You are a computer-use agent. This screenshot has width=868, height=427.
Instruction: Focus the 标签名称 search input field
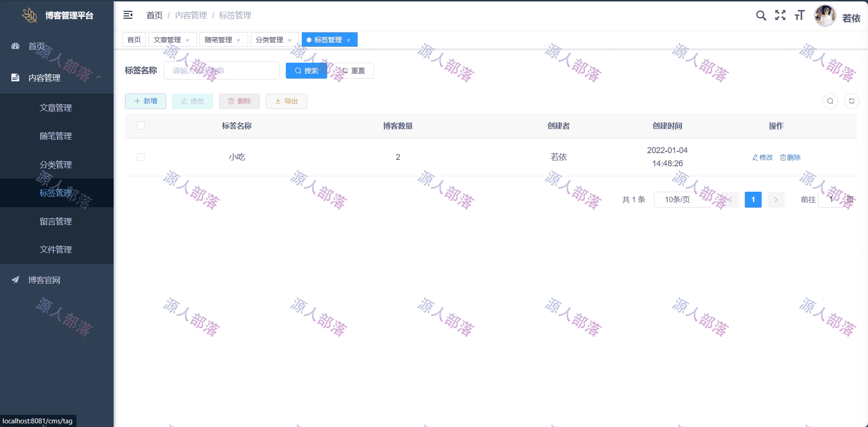pos(222,70)
